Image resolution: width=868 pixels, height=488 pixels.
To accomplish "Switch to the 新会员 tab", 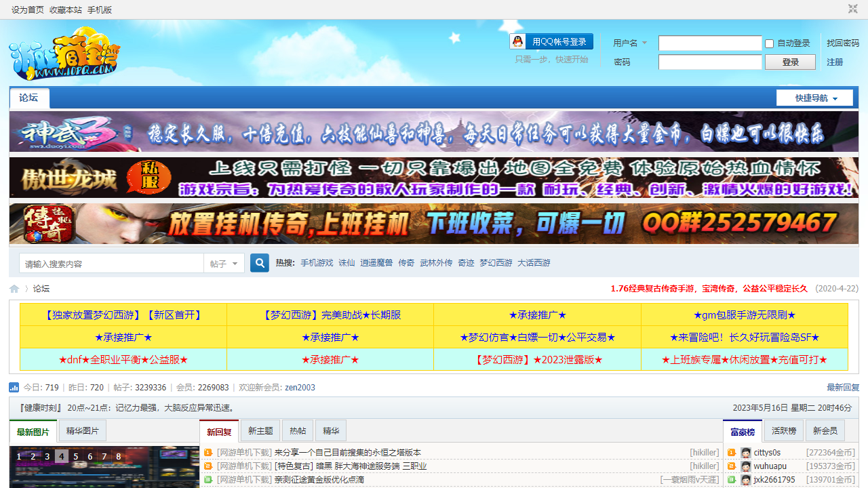I will point(825,431).
